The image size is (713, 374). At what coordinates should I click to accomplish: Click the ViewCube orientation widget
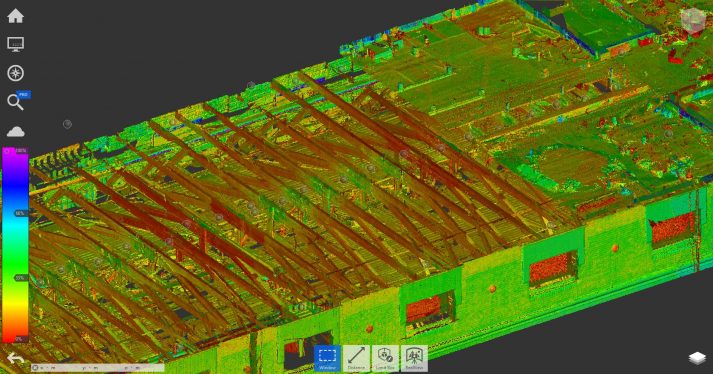pos(693,20)
